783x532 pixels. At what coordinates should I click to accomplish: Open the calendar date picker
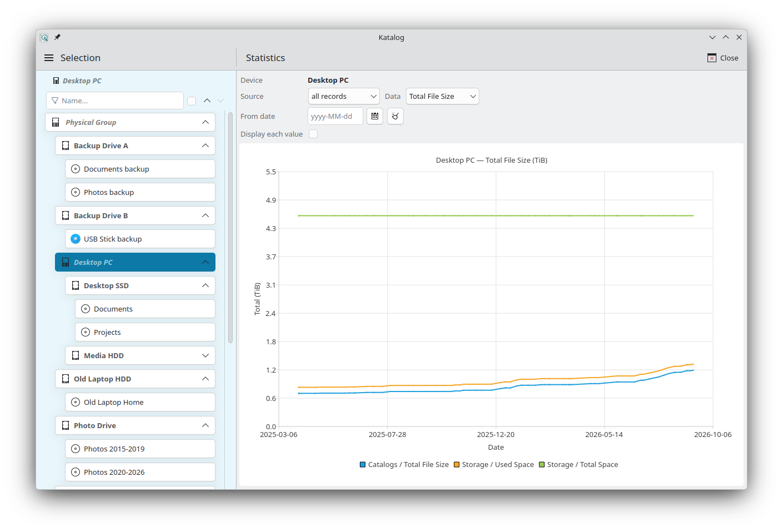375,116
